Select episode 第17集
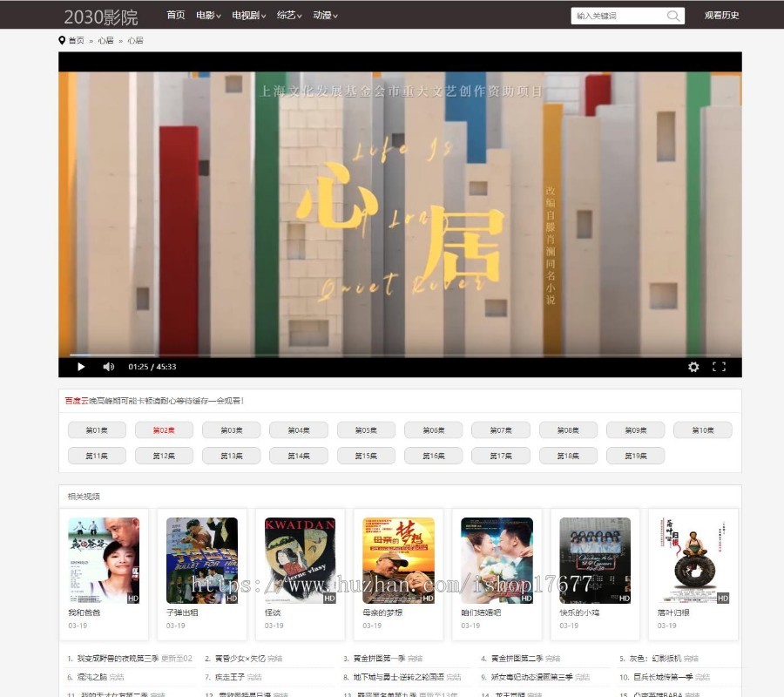 click(501, 456)
